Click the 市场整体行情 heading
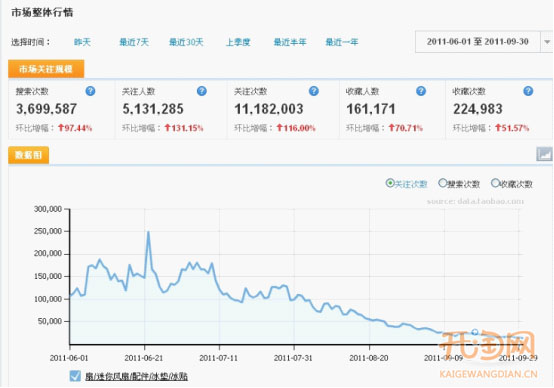This screenshot has height=388, width=554. point(42,13)
